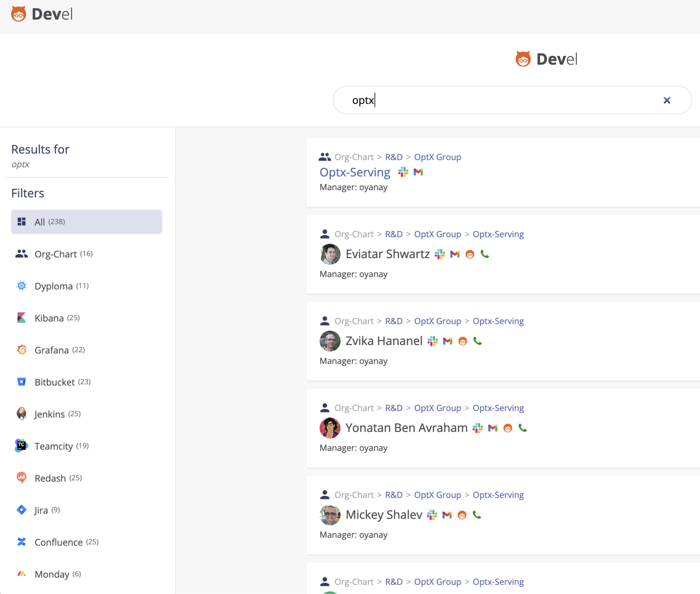Filter results by Monday
Viewport: 700px width, 594px height.
point(87,574)
